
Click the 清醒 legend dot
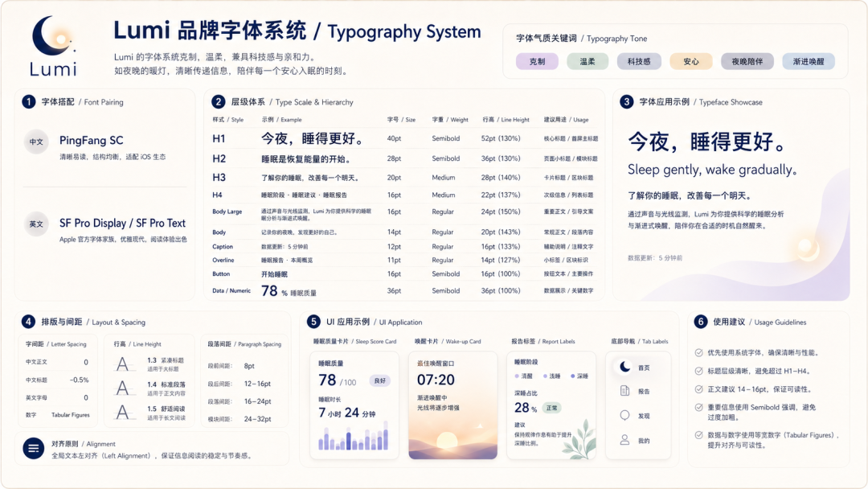(517, 376)
